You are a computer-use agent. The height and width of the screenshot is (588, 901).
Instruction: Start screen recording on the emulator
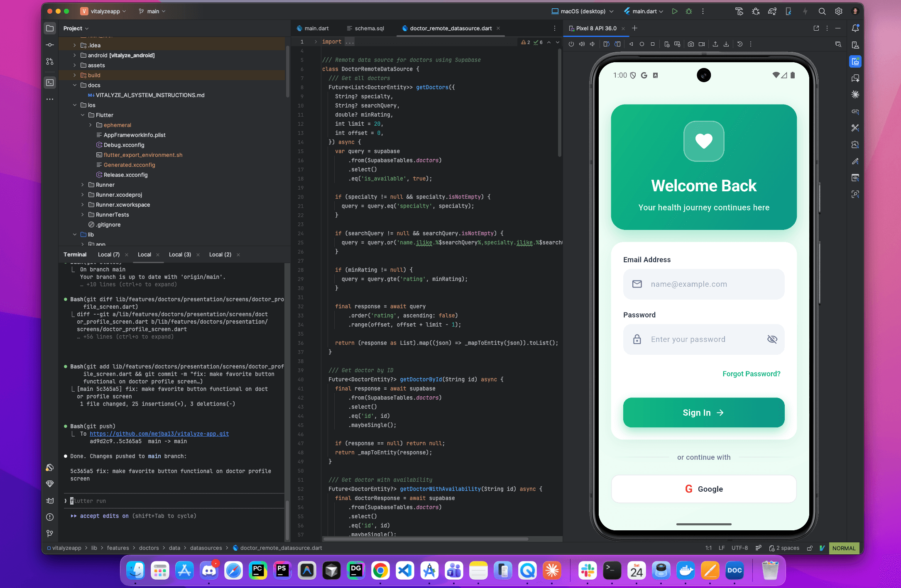point(702,44)
